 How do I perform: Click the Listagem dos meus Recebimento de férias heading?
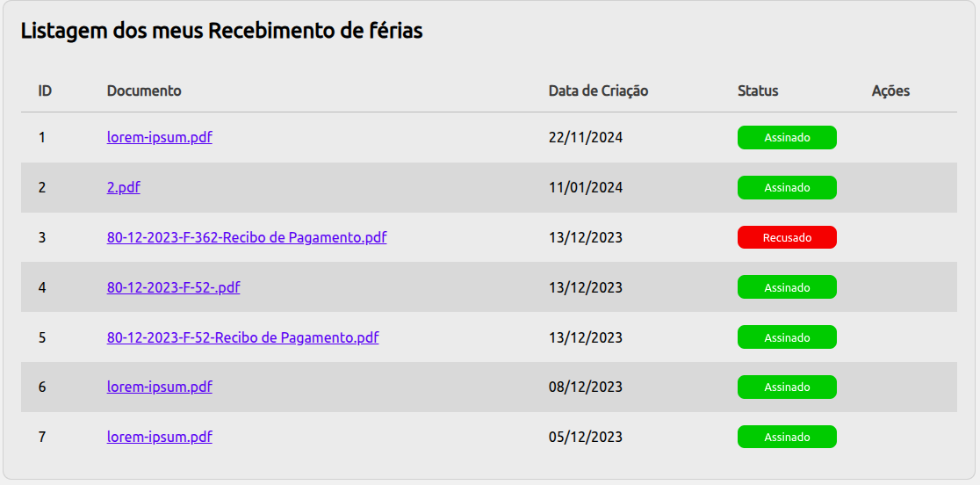coord(221,31)
